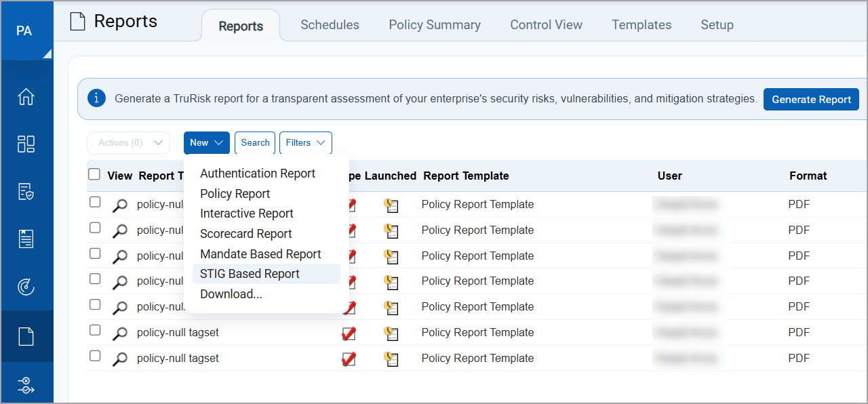Screen dimensions: 868x404
Task: Switch to the Policy Summary tab
Action: 435,25
